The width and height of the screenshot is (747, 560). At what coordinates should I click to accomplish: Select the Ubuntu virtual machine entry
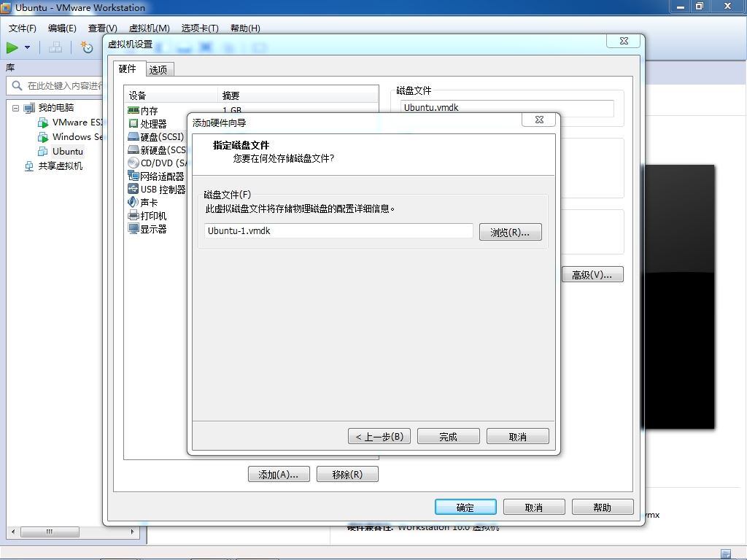pos(68,152)
